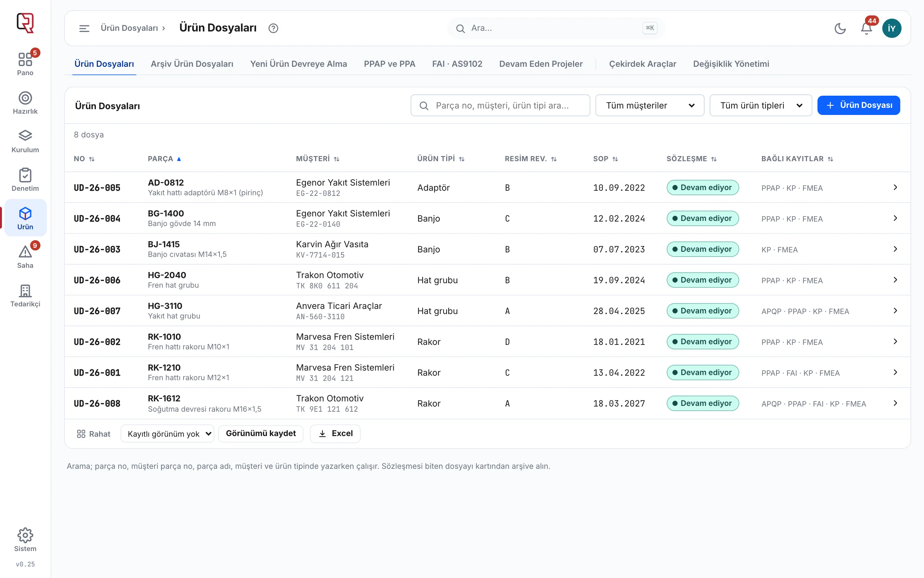
Task: Open Tüm ürün tipleri dropdown
Action: point(761,106)
